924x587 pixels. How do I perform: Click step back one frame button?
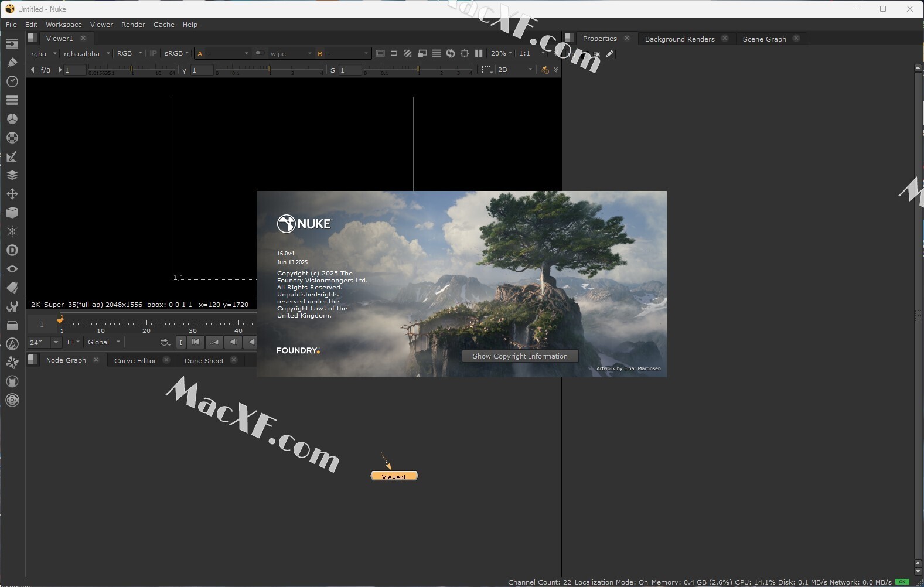[x=233, y=342]
